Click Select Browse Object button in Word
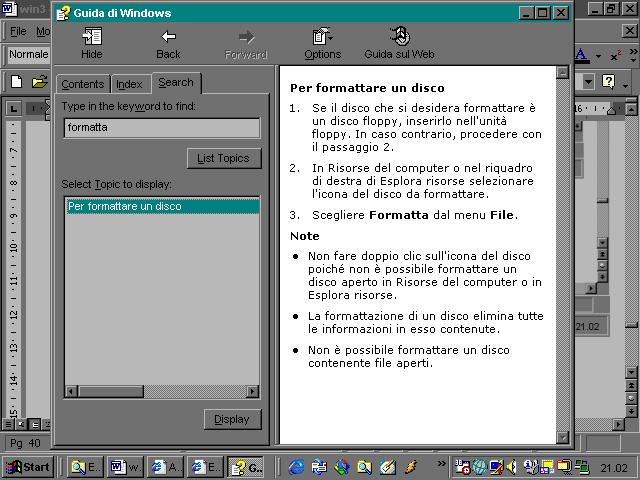This screenshot has height=480, width=640. [x=631, y=399]
